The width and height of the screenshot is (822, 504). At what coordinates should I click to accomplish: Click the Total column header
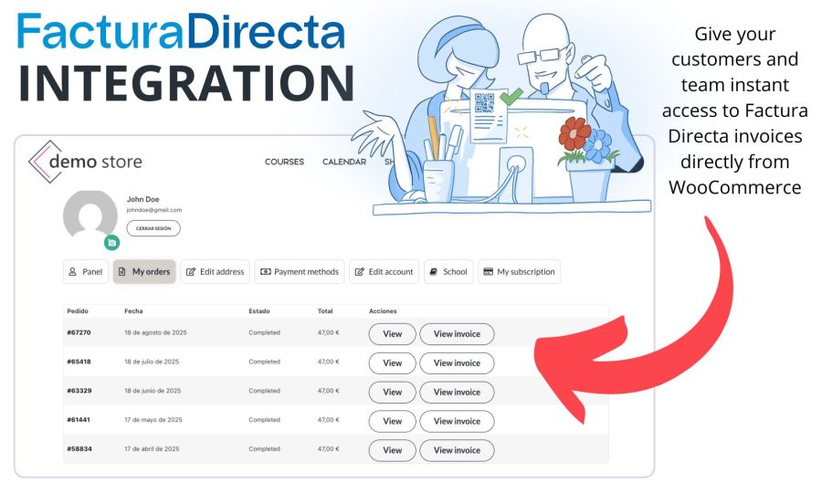(325, 311)
